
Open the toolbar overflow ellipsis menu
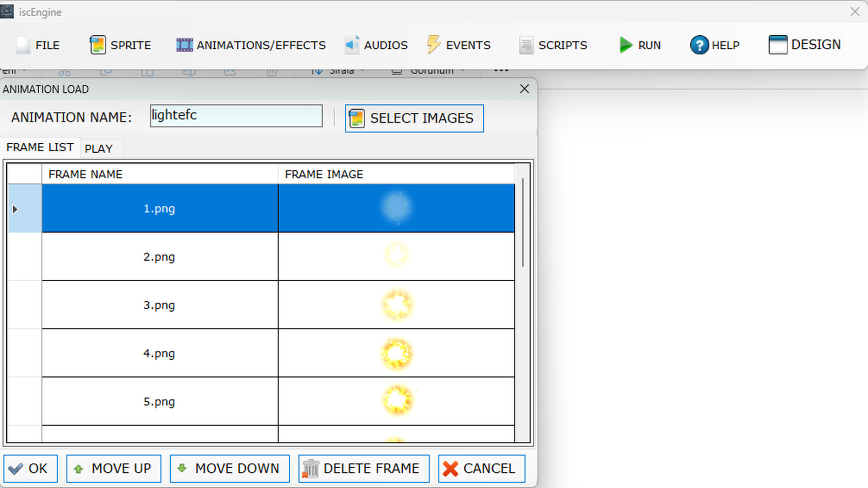tap(500, 69)
